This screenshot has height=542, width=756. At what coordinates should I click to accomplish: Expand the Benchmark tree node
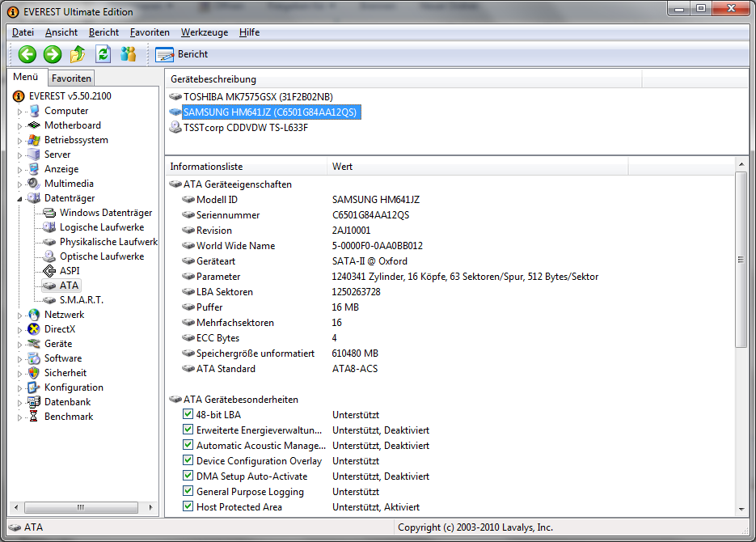click(x=19, y=417)
